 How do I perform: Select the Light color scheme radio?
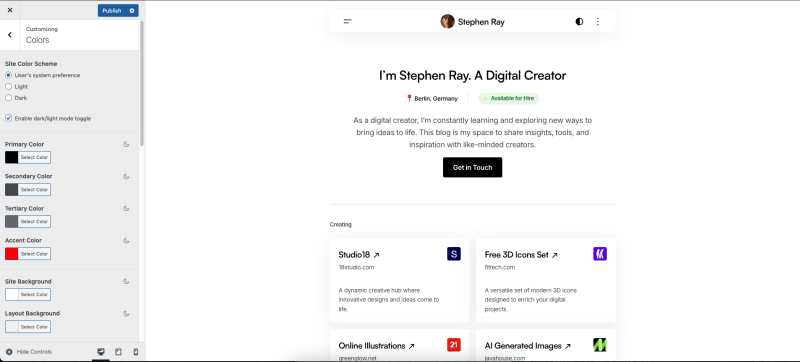click(8, 87)
